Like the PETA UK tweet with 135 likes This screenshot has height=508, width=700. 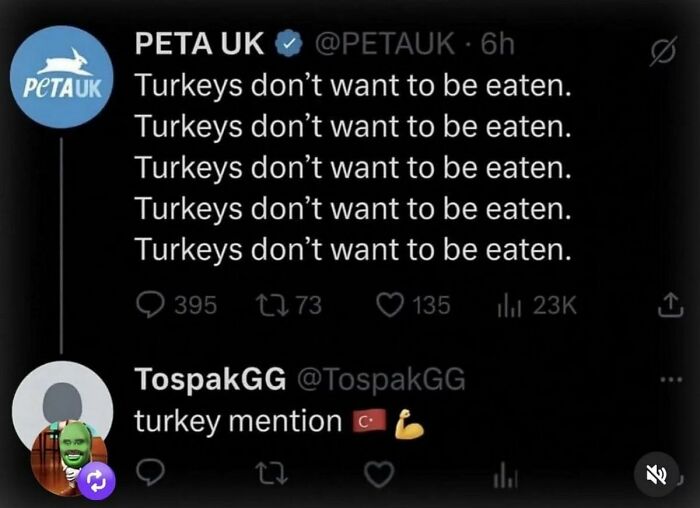390,305
